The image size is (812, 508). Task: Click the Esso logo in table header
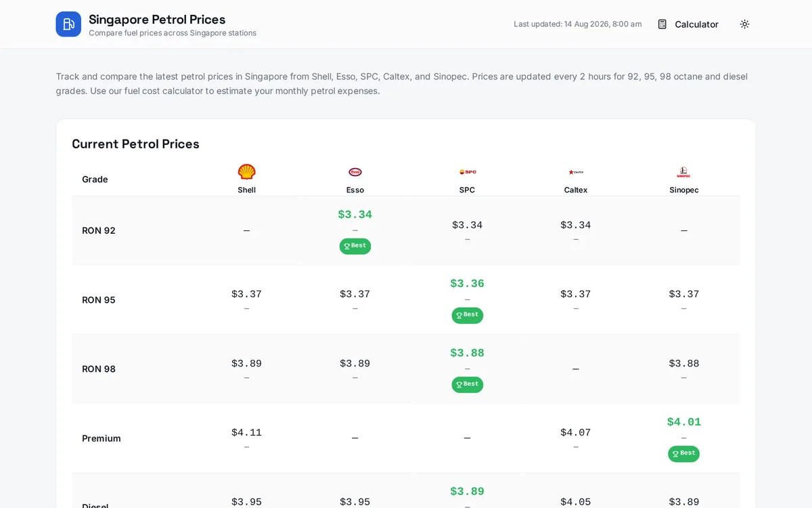coord(355,172)
